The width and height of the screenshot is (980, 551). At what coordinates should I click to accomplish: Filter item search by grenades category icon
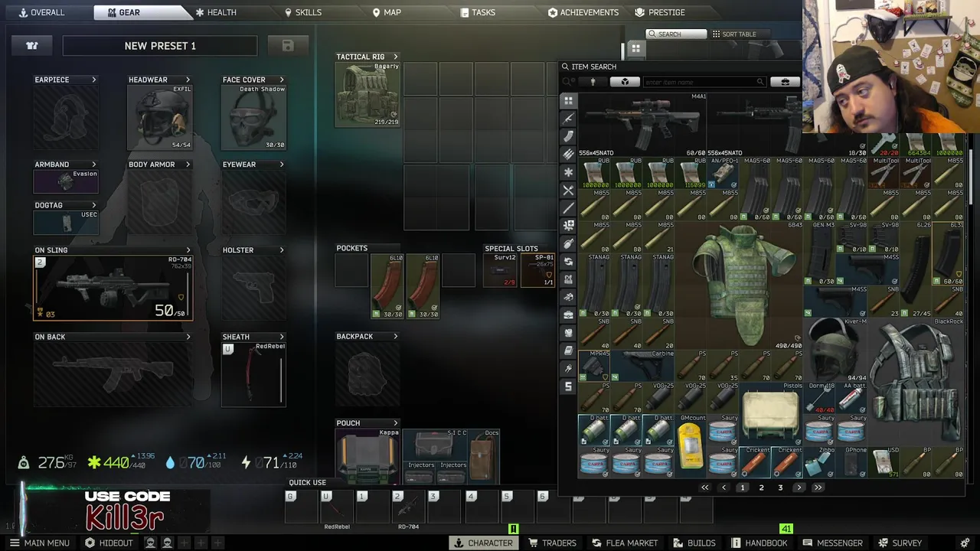point(568,243)
